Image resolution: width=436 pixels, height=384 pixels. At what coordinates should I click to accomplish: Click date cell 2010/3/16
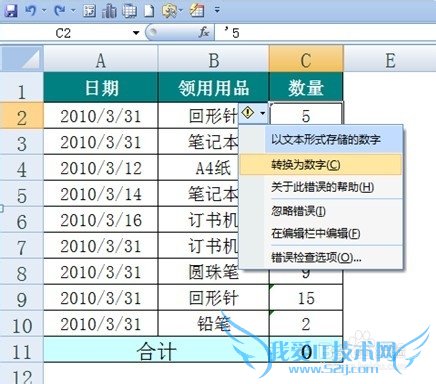click(101, 220)
